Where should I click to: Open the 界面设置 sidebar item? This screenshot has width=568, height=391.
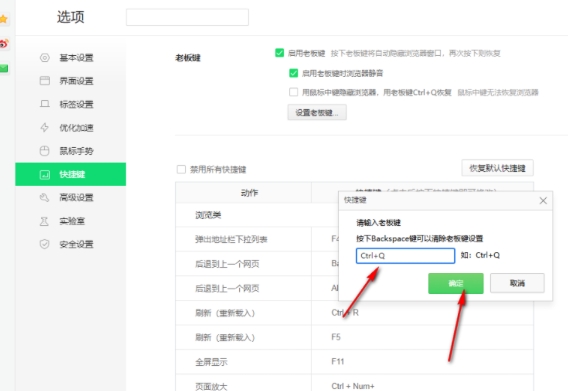(71, 81)
